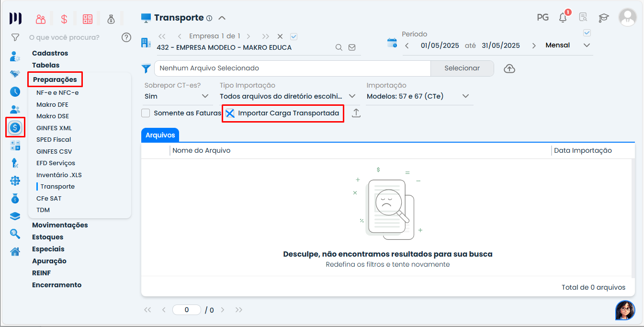This screenshot has height=327, width=644.
Task: Click the help question mark icon
Action: pyautogui.click(x=126, y=37)
